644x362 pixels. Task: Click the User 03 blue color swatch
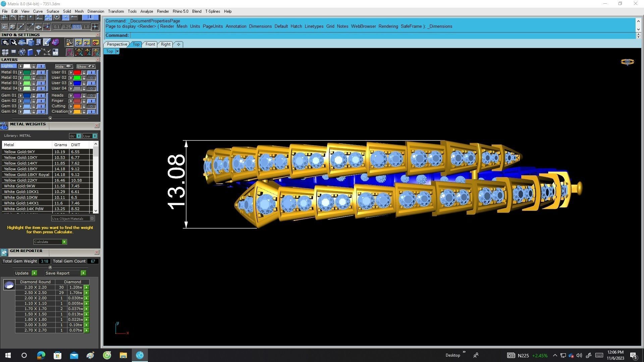[x=77, y=83]
